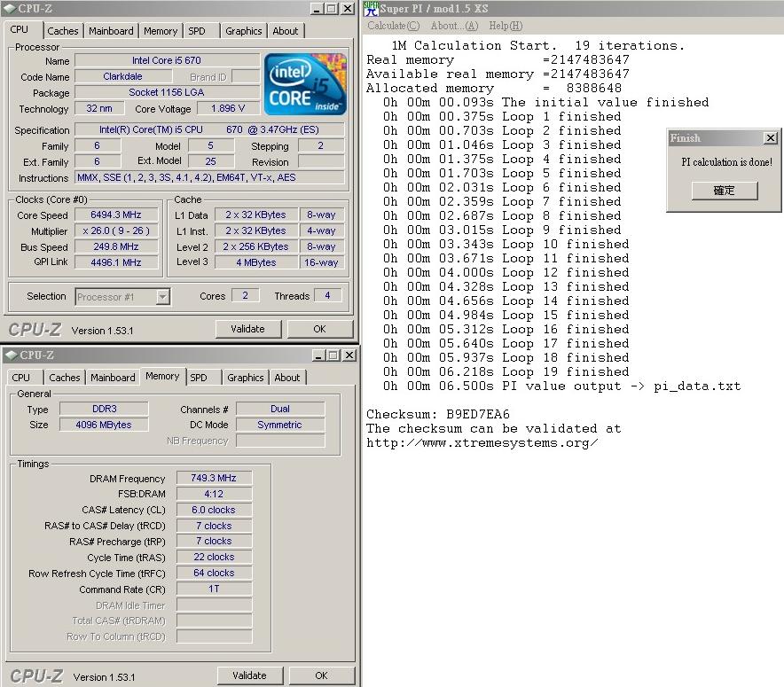Minimize the top CPU-Z window
The height and width of the screenshot is (687, 784).
(x=317, y=9)
